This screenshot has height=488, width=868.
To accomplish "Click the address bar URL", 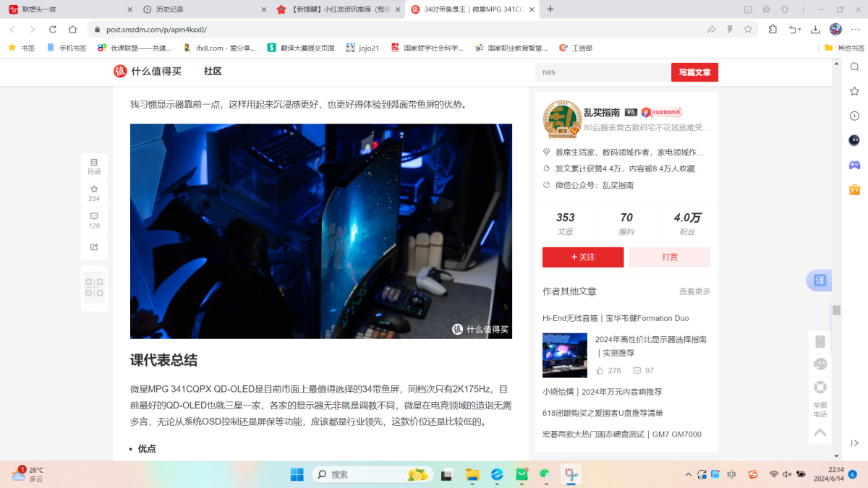I will pyautogui.click(x=156, y=30).
